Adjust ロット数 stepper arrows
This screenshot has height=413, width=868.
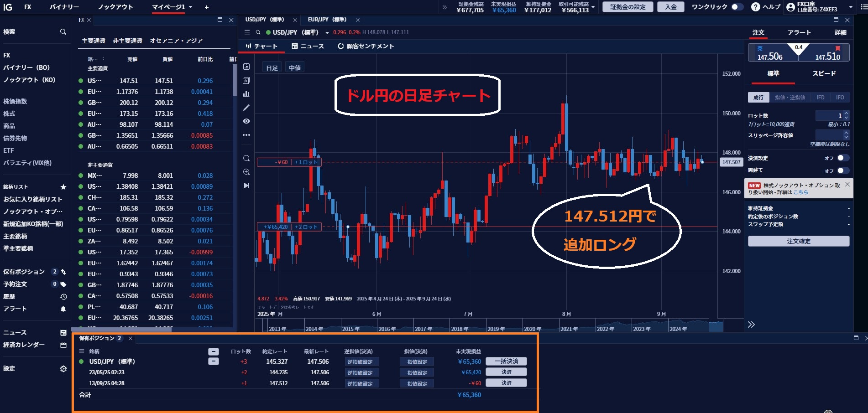[x=847, y=115]
